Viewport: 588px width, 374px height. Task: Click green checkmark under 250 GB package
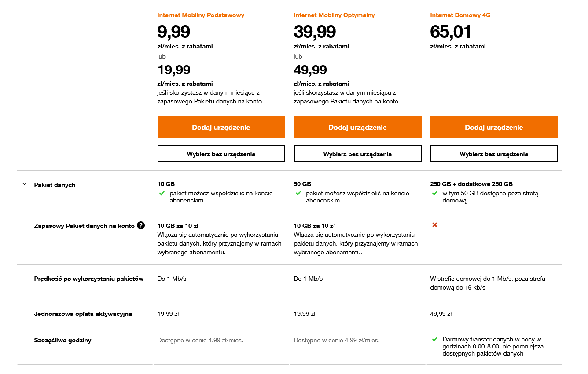tap(434, 193)
